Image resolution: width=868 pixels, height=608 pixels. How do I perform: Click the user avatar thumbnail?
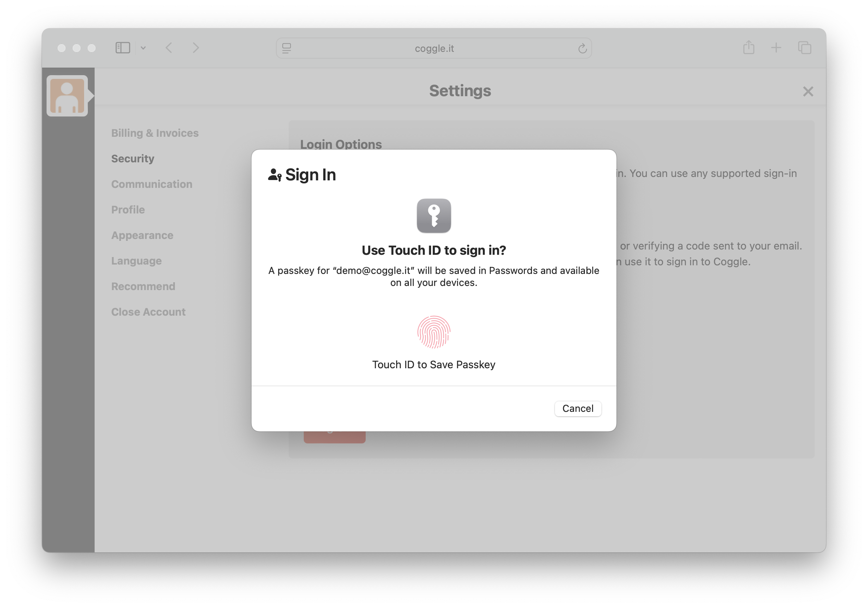click(x=67, y=96)
